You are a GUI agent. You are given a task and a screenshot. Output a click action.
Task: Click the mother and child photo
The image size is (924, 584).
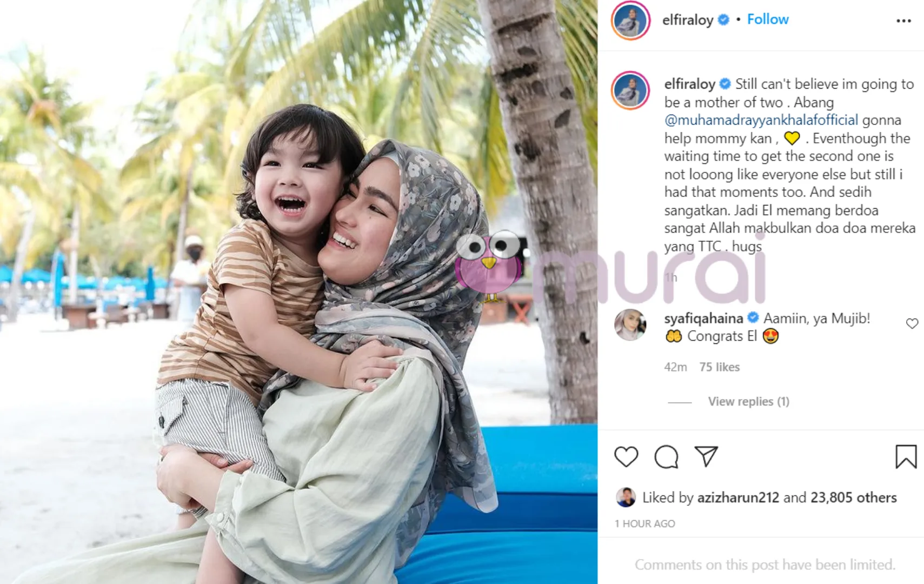[x=298, y=292]
